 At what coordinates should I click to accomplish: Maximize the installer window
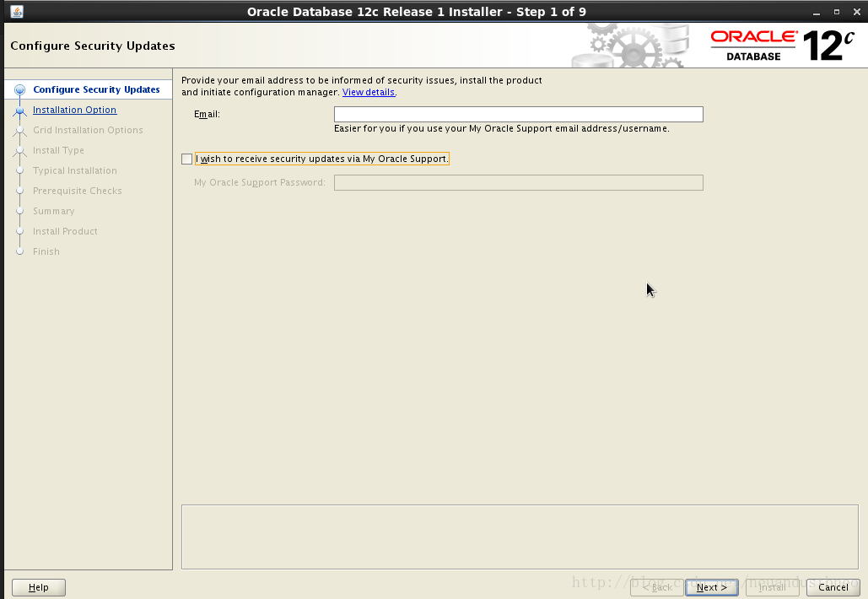pos(837,12)
